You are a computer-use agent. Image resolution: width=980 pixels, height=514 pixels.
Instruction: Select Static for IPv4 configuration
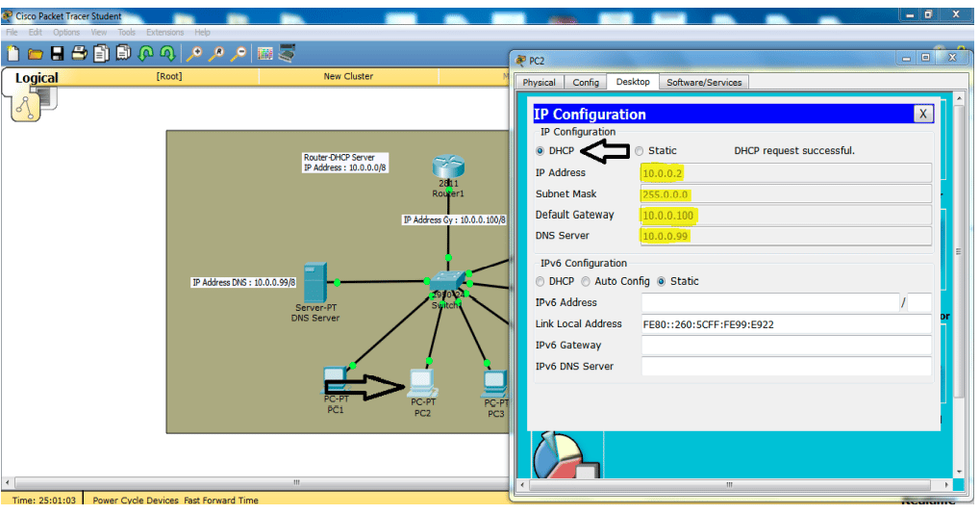click(639, 151)
